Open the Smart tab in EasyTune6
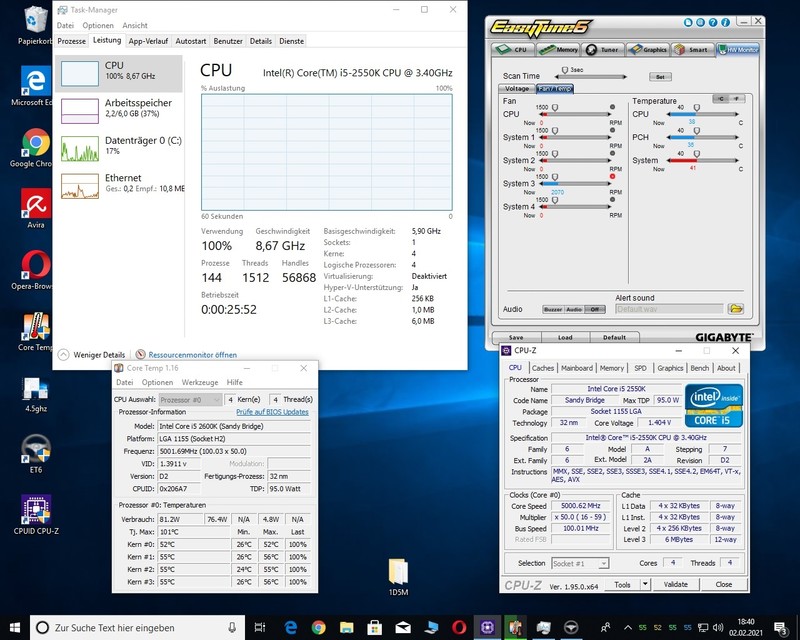800x640 pixels. coord(692,50)
